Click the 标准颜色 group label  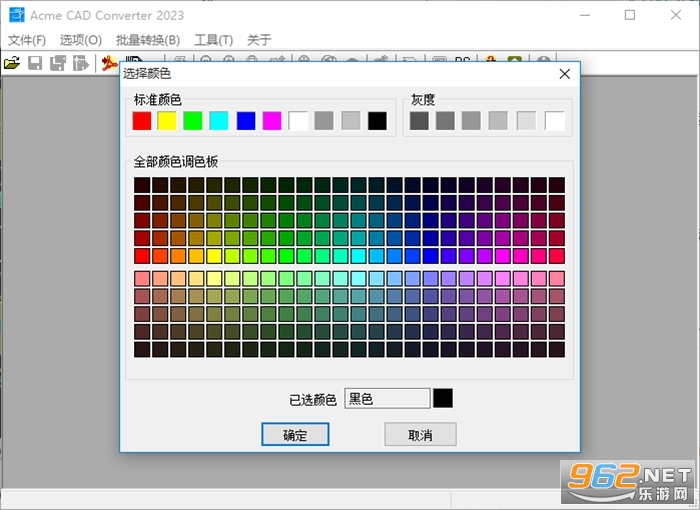(158, 100)
